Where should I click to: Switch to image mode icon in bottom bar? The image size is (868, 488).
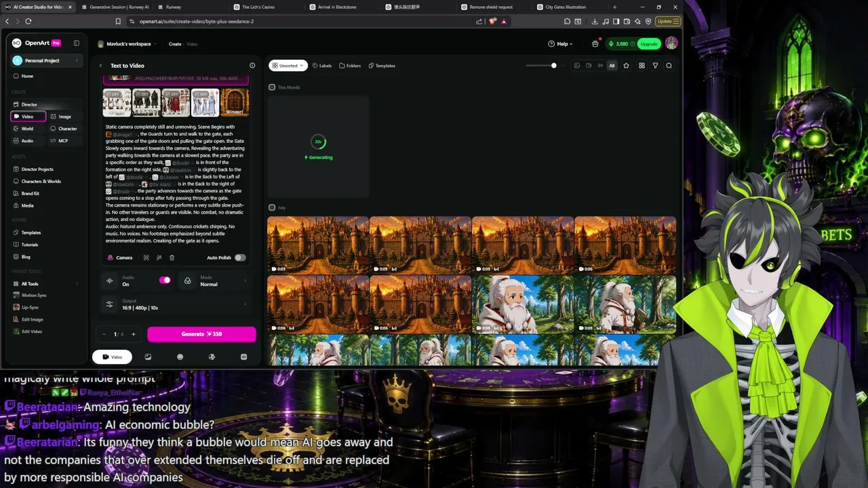pyautogui.click(x=148, y=357)
